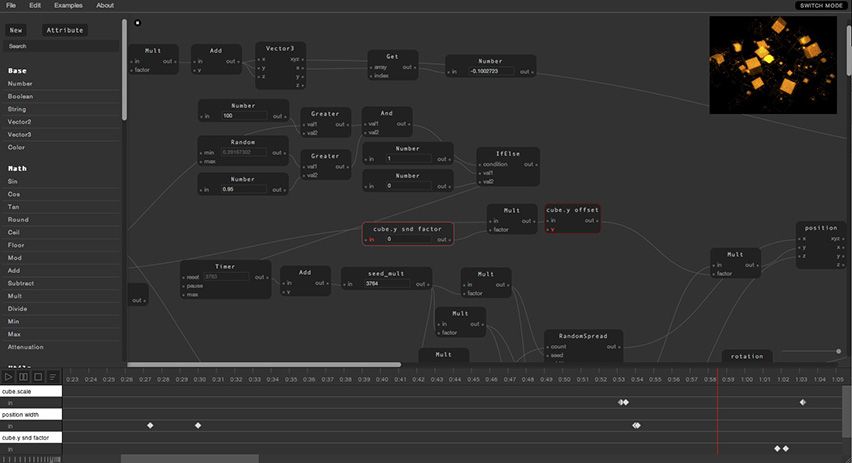Select the IfElse node title
This screenshot has width=852, height=463.
pos(508,154)
